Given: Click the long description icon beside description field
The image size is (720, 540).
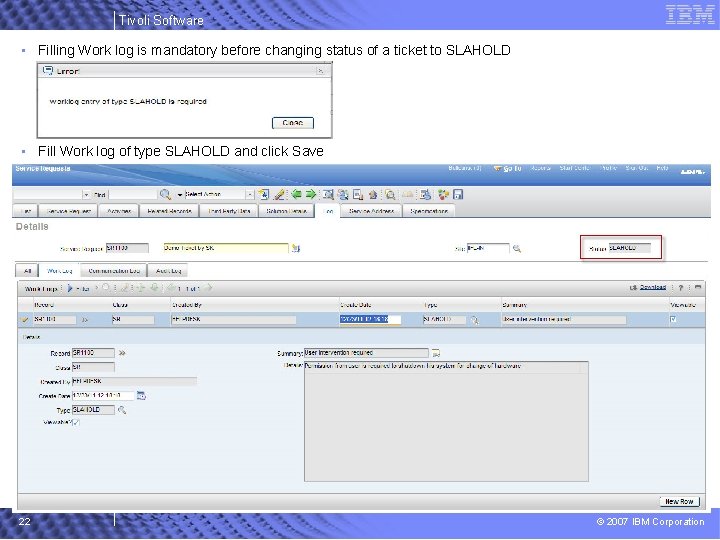Looking at the screenshot, I should click(296, 248).
